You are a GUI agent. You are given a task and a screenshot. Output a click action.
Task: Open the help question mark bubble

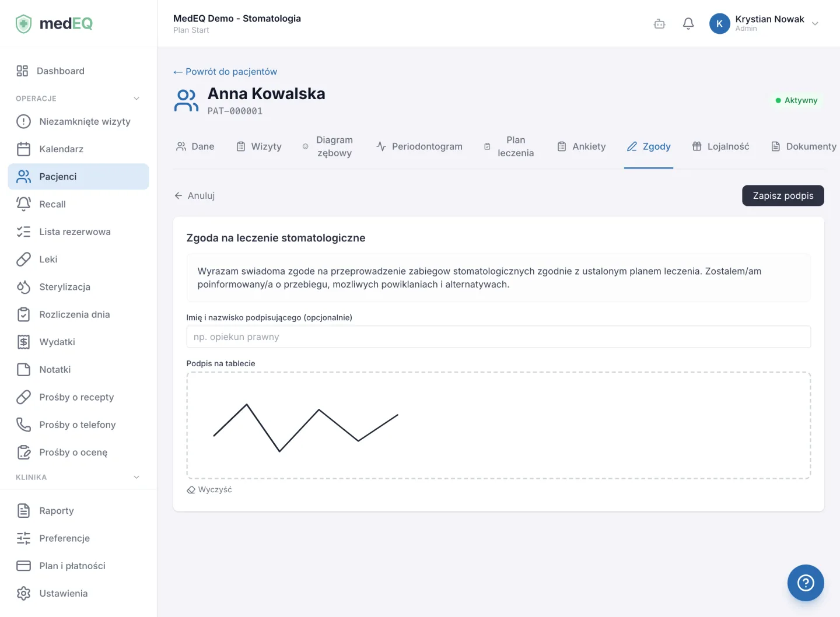[806, 583]
